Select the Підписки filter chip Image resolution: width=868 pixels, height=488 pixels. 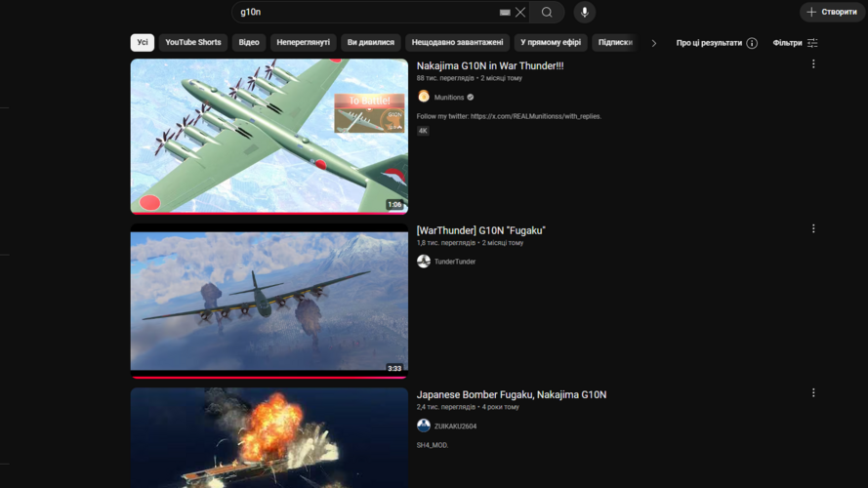pyautogui.click(x=615, y=43)
